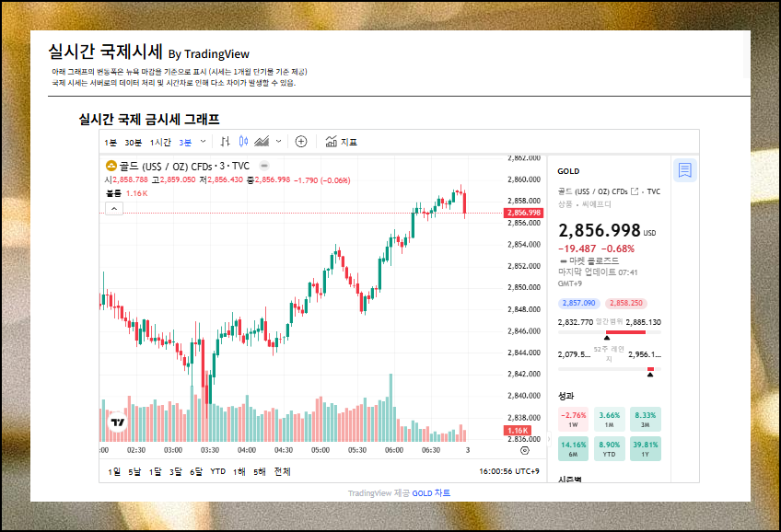Screen dimensions: 781x532
Task: Click the minus pill beside TVC legend
Action: coord(264,166)
